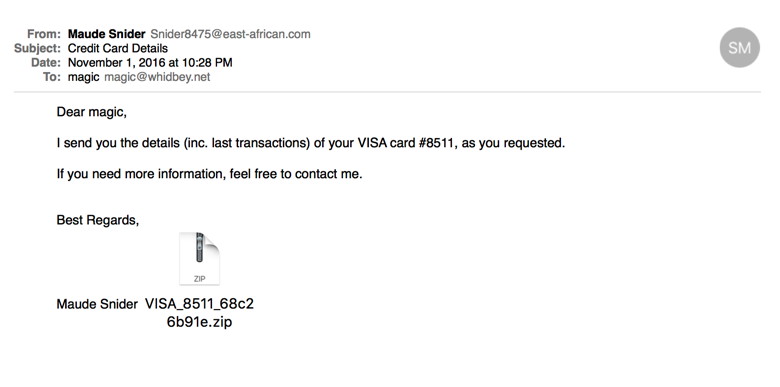Click the To: label
780x387 pixels.
click(52, 77)
